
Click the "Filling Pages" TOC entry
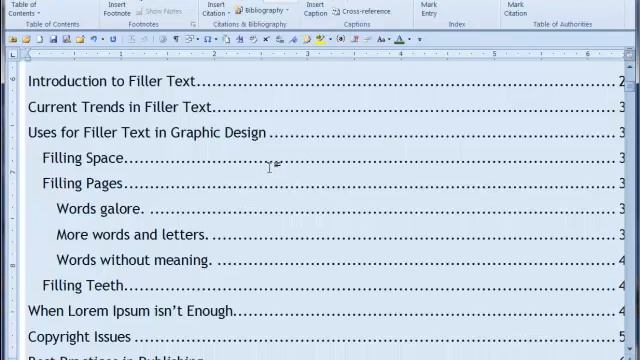[333, 183]
